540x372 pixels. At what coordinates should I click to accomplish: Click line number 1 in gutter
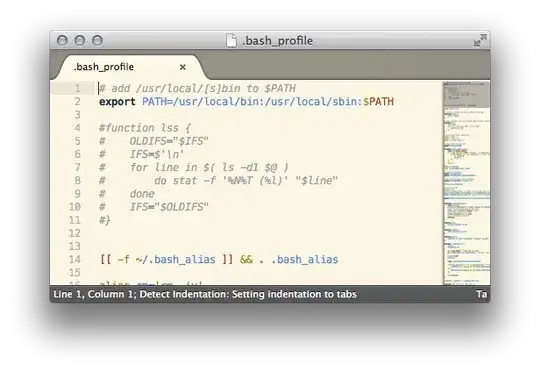pos(78,89)
